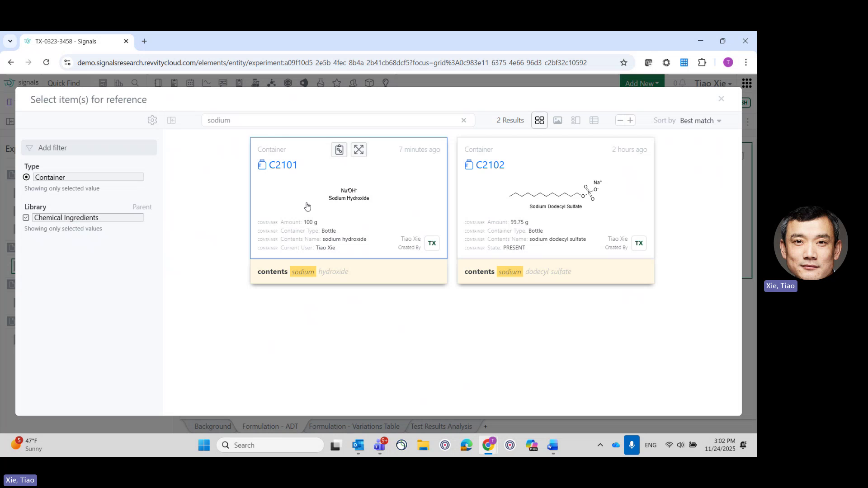868x488 pixels.
Task: Open the Sort by Best match dropdown
Action: (x=700, y=121)
